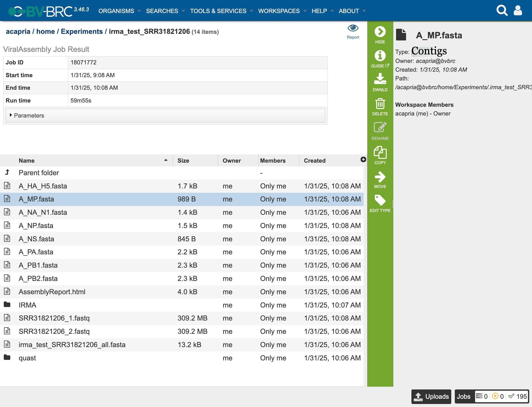Image resolution: width=532 pixels, height=407 pixels.
Task: Click the Download action icon
Action: (380, 79)
